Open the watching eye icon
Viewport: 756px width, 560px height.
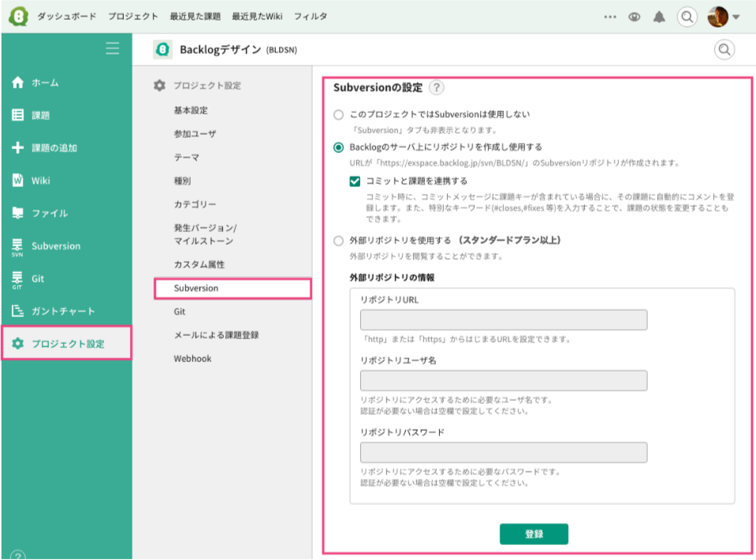[x=635, y=17]
